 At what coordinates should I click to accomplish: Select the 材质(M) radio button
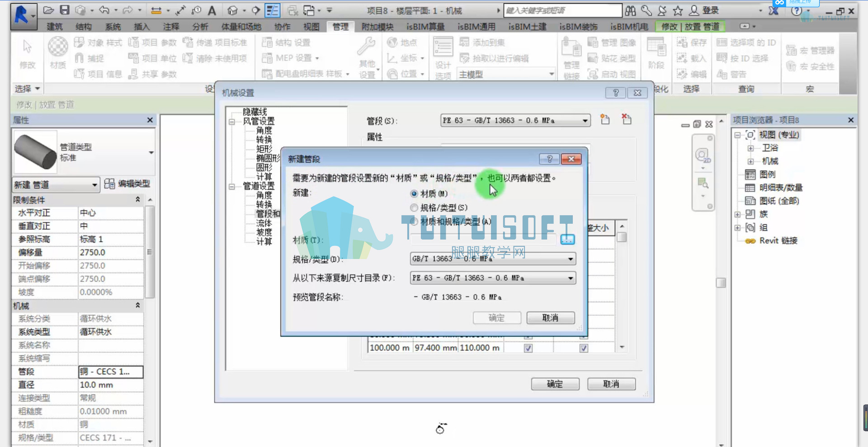pyautogui.click(x=414, y=194)
